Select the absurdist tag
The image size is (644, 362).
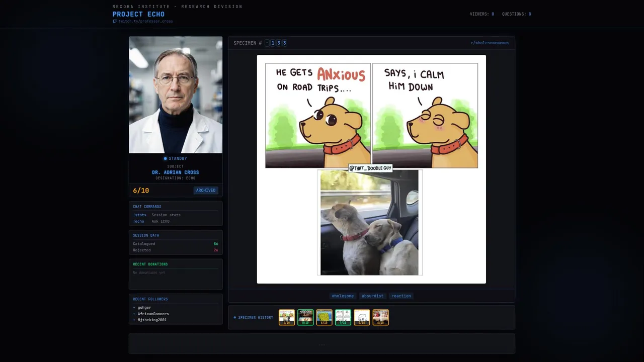(372, 296)
